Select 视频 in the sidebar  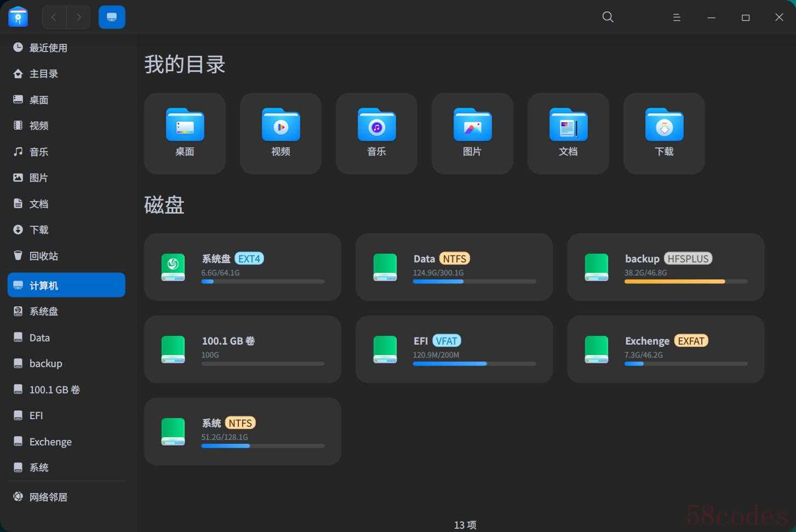point(66,125)
